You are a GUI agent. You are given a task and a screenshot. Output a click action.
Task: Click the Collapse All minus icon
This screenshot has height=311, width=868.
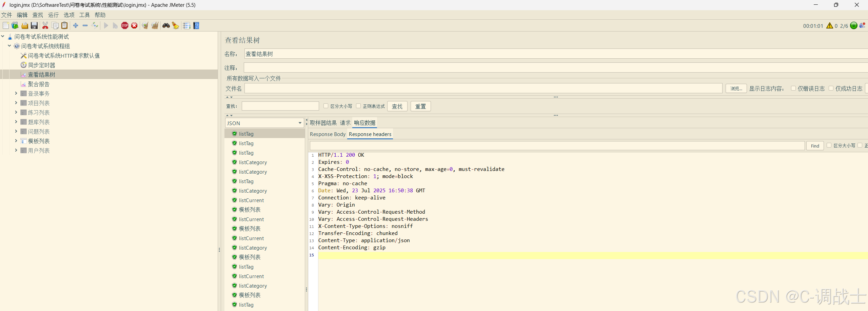[x=85, y=26]
